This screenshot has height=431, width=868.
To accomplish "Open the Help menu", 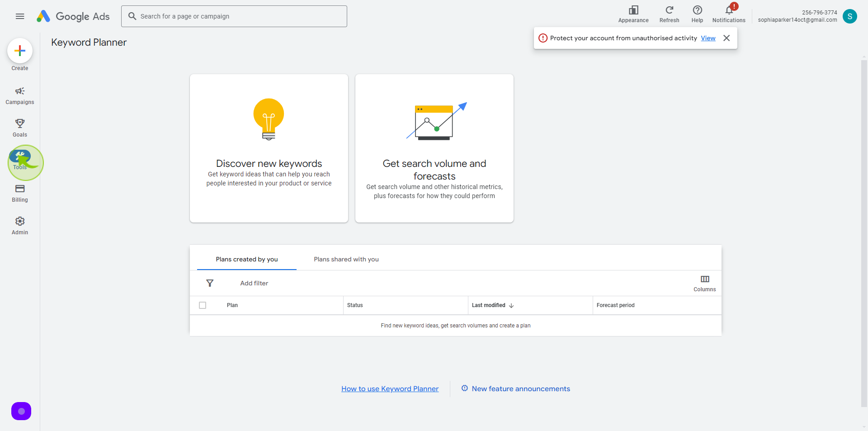I will [698, 14].
